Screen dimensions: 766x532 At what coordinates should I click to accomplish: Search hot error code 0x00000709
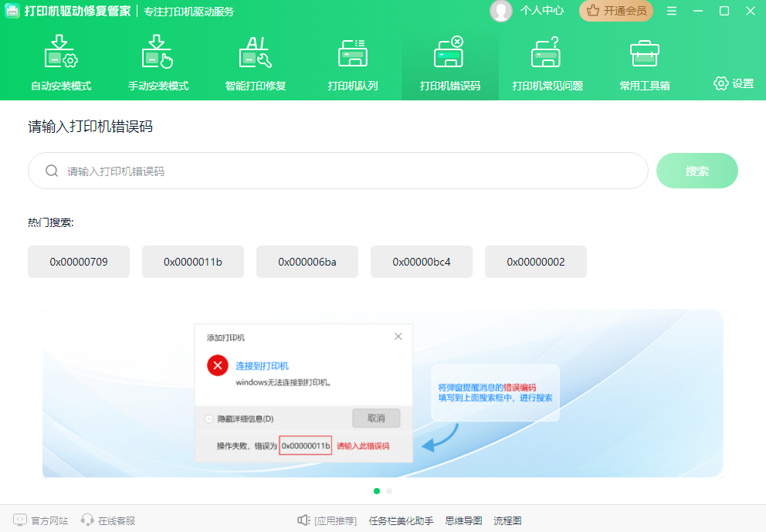click(x=78, y=262)
